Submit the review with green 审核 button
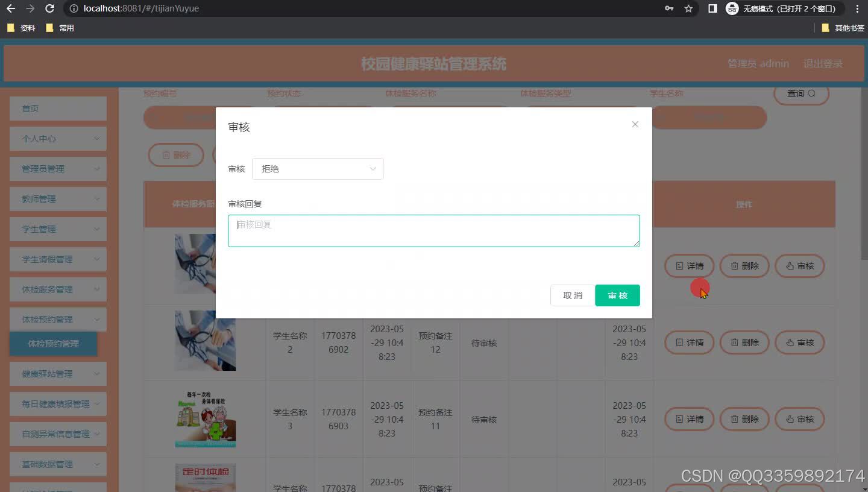 click(617, 295)
